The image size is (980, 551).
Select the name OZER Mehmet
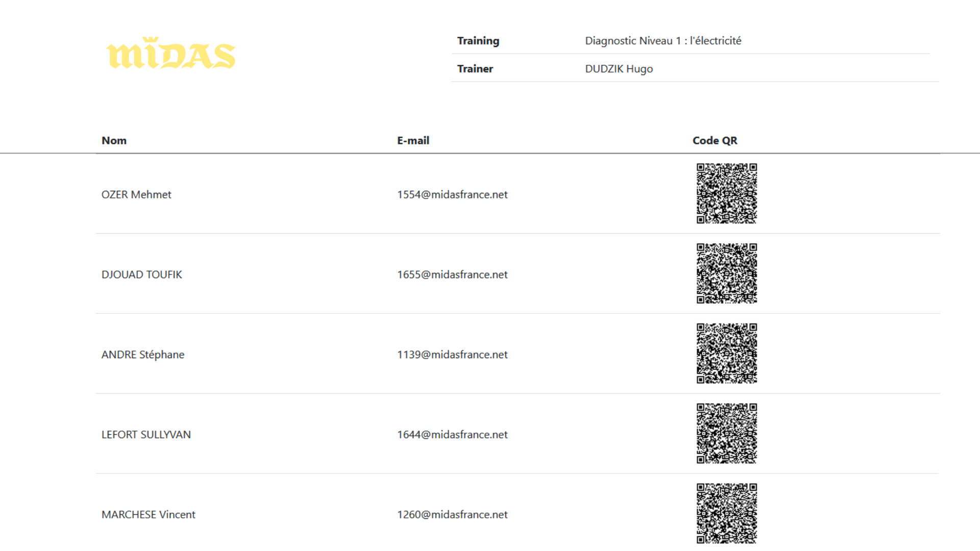coord(136,194)
